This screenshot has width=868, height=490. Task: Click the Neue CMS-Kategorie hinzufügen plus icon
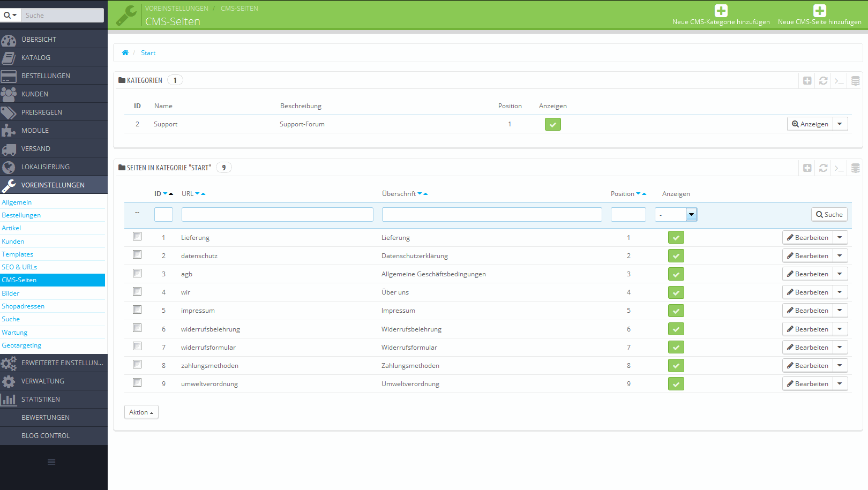click(x=721, y=11)
